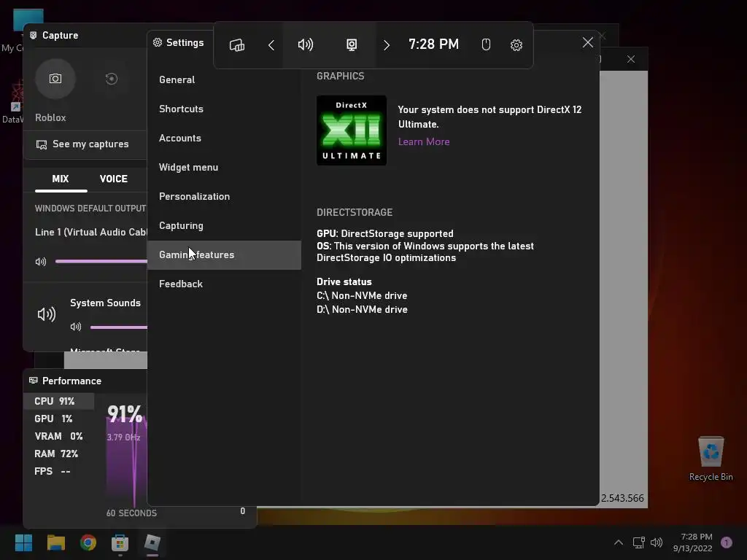The image size is (747, 560).
Task: Select the VRAM 0% performance metric
Action: [x=58, y=436]
